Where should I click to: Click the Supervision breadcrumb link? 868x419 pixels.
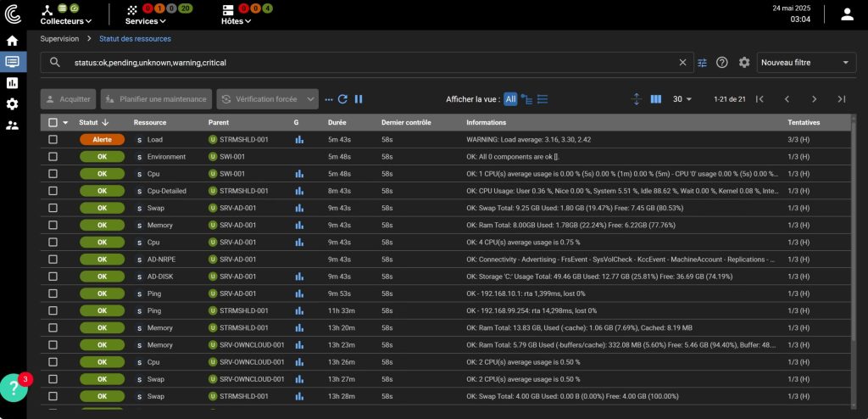tap(59, 39)
